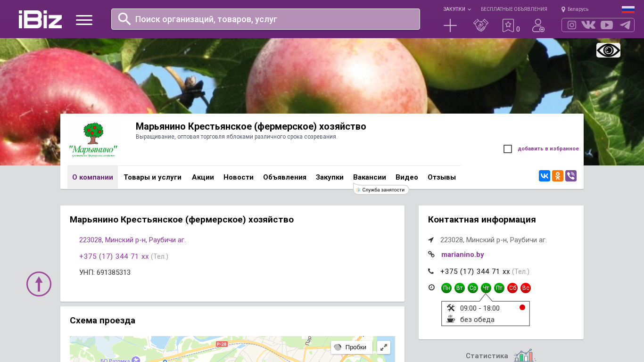Open the bookmarks favorites icon
This screenshot has width=644, height=362.
coord(508,25)
